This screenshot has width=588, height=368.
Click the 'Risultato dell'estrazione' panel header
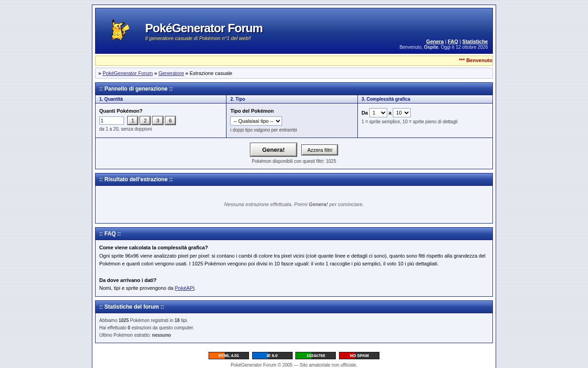coord(294,179)
